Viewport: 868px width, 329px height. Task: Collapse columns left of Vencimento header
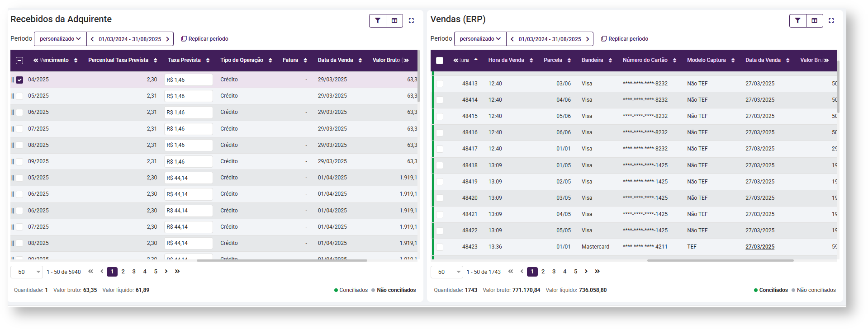coord(36,61)
